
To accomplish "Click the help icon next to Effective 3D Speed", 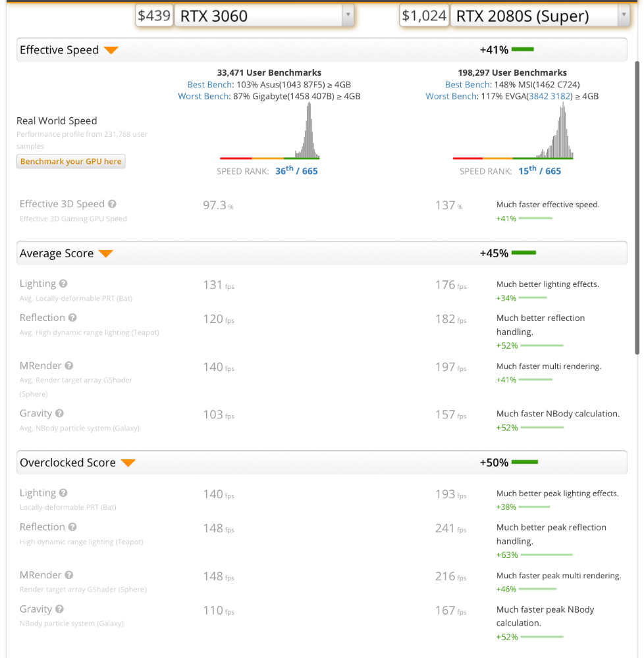I will click(113, 205).
